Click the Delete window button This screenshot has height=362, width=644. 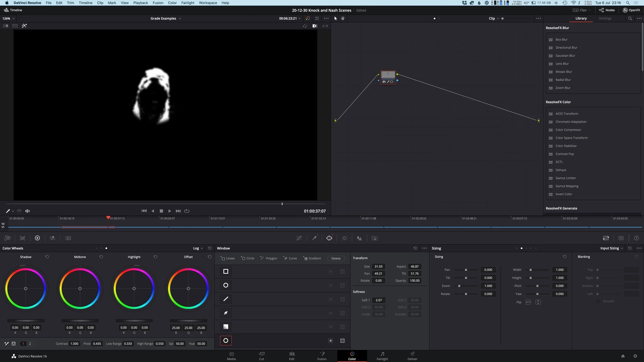tap(336, 258)
